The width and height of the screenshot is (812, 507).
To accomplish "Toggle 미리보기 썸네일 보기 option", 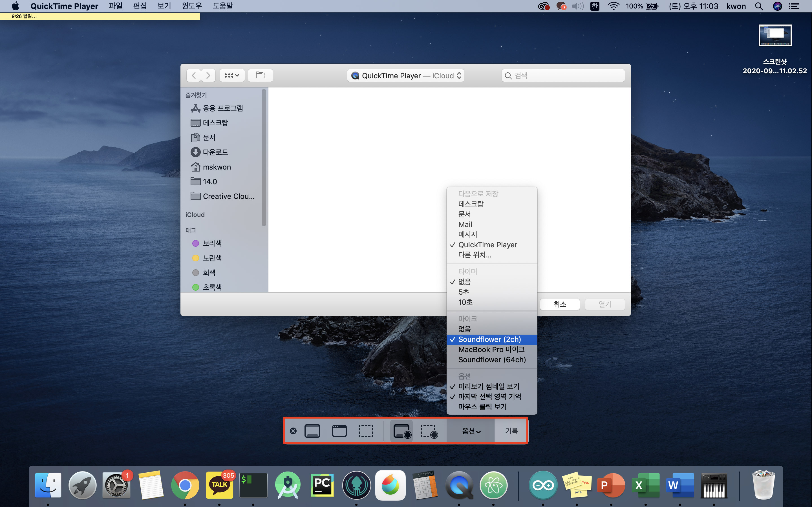I will 488,386.
